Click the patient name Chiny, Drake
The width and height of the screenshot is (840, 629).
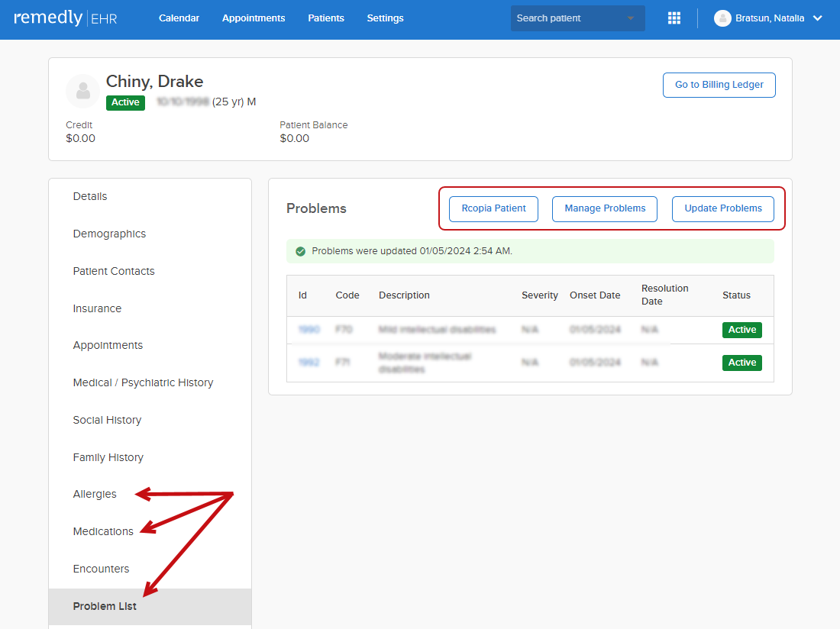tap(154, 82)
